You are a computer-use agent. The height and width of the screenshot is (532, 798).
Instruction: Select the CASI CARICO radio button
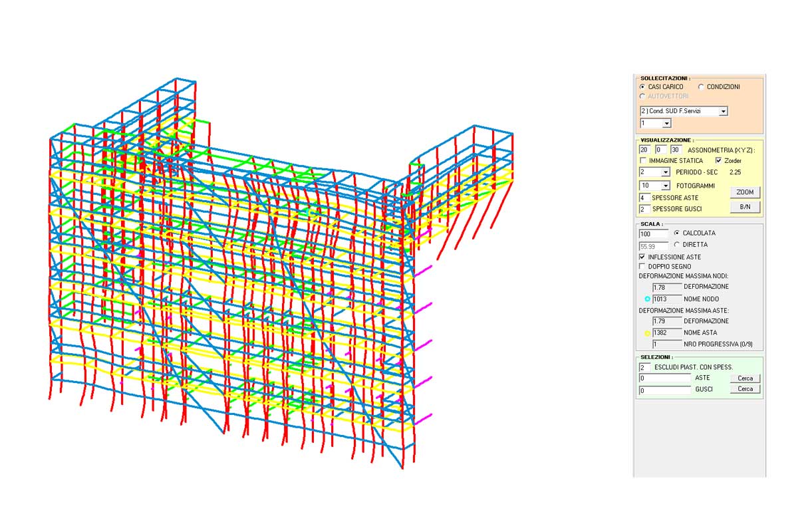[642, 86]
